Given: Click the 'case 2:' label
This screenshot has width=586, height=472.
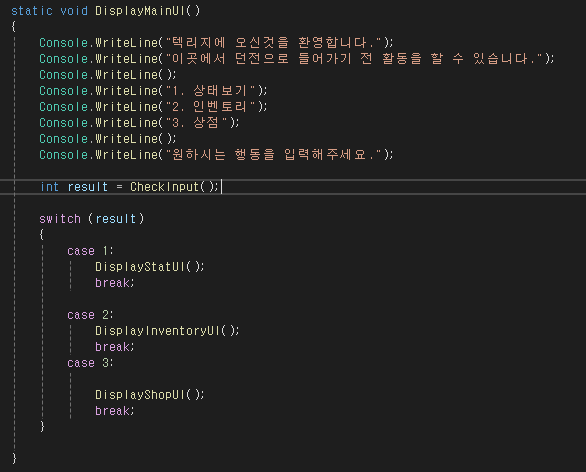Looking at the screenshot, I should point(90,315).
